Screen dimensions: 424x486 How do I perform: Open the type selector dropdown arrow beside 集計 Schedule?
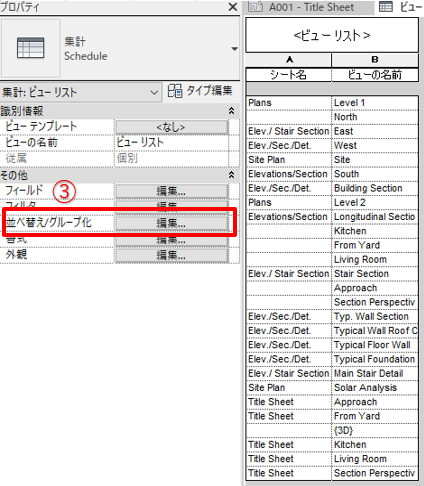coord(235,49)
